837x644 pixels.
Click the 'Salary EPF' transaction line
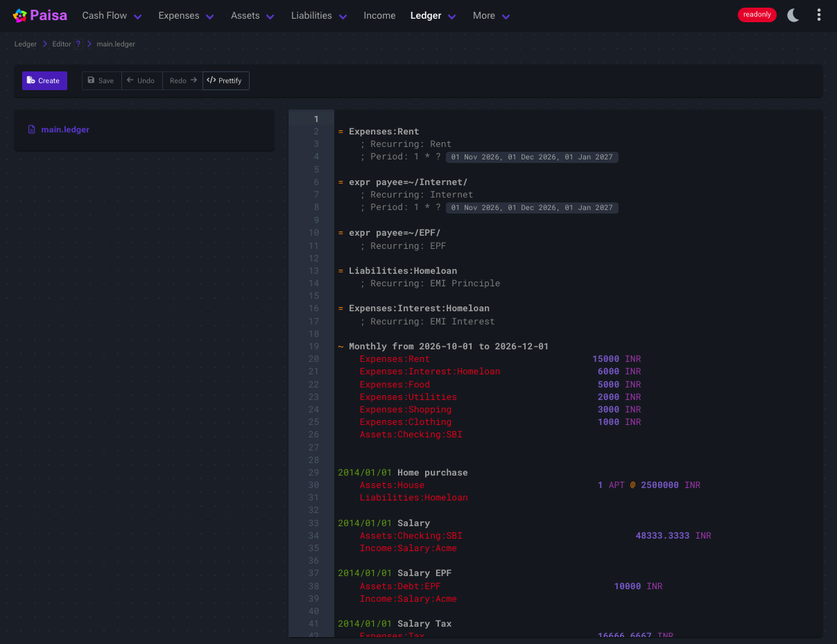(395, 573)
